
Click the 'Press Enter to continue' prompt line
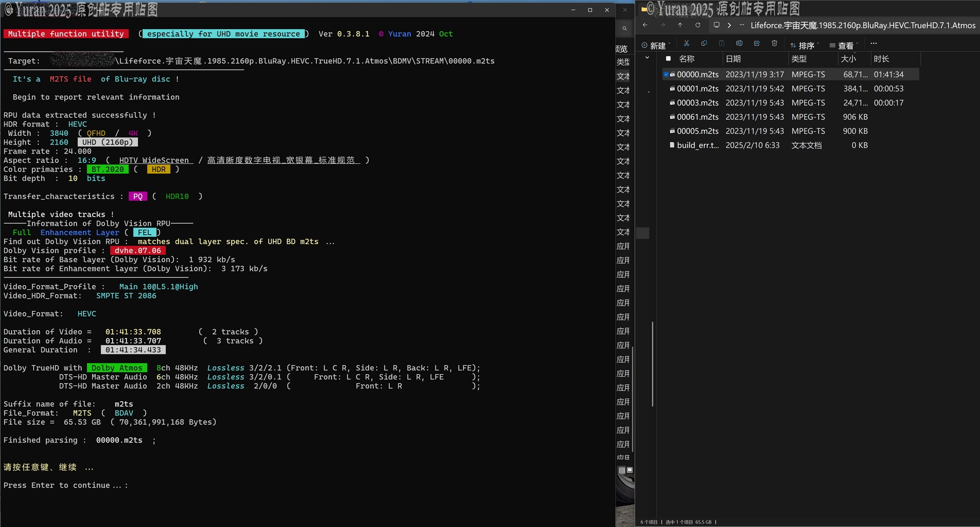point(65,485)
